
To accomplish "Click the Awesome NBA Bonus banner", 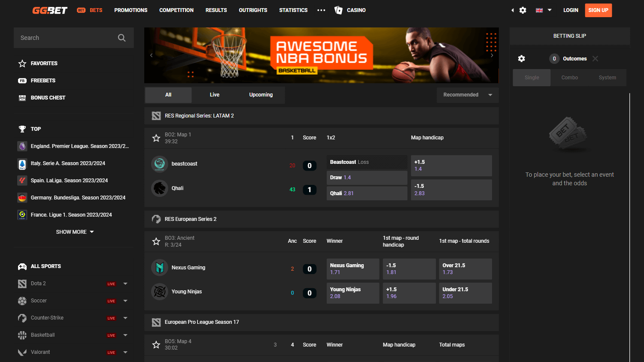I will [x=322, y=55].
